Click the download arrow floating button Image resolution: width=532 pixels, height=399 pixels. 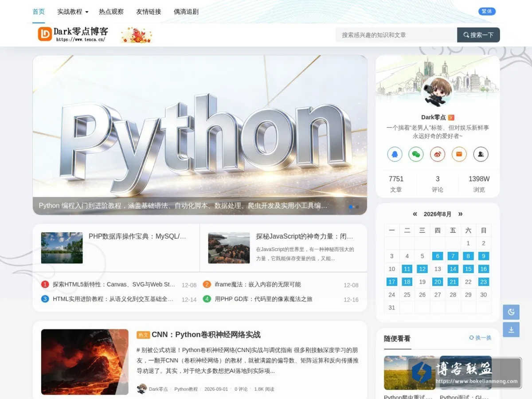coord(511,329)
